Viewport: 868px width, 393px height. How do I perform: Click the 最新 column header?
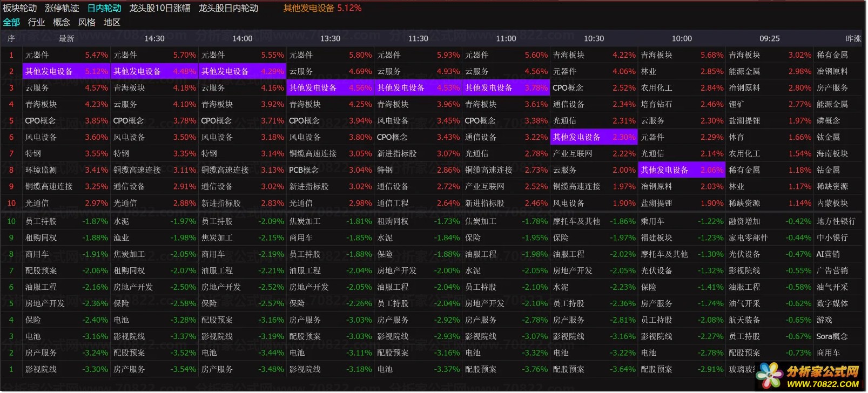point(66,38)
